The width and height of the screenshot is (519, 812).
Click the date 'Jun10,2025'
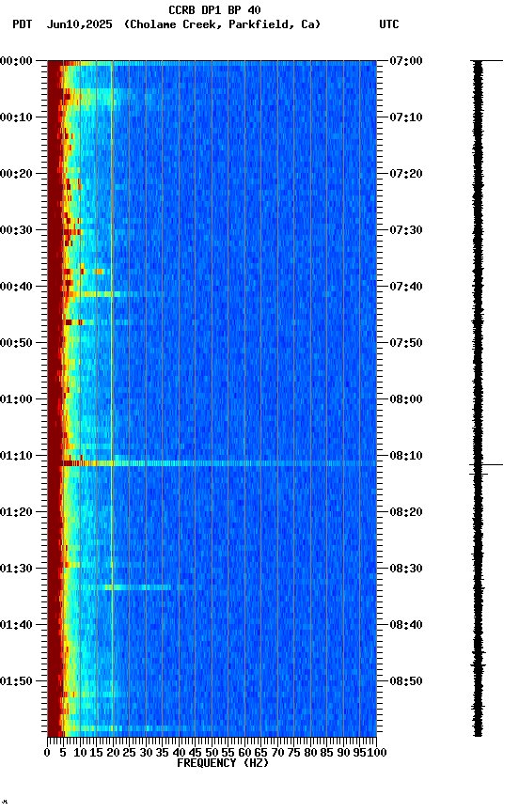click(x=79, y=24)
